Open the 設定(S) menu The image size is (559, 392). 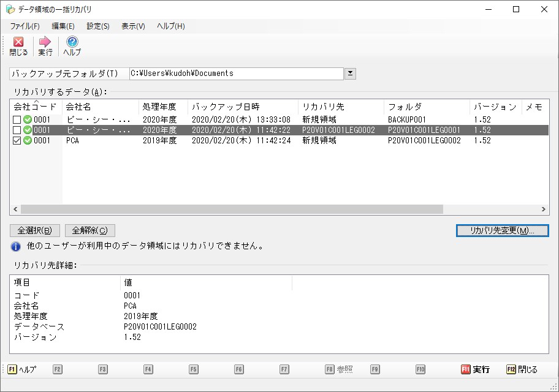(x=98, y=26)
